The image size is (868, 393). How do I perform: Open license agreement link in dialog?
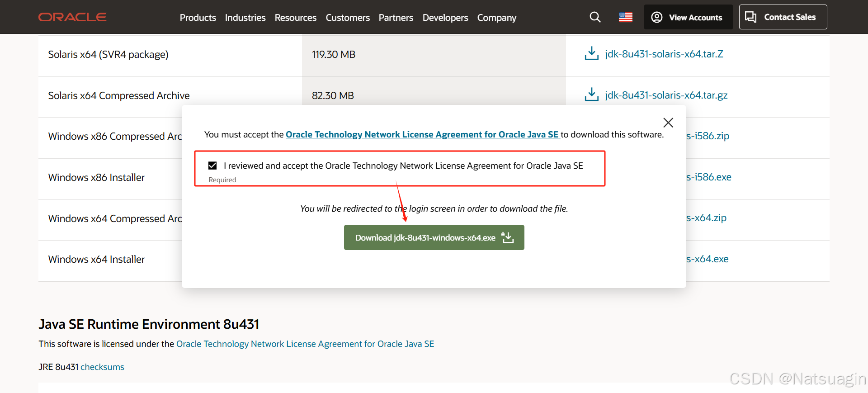[422, 134]
